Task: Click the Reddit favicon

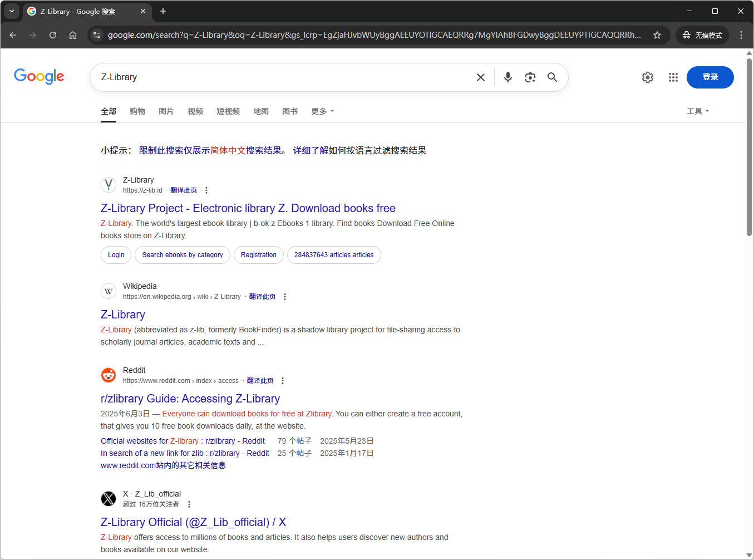Action: click(109, 375)
